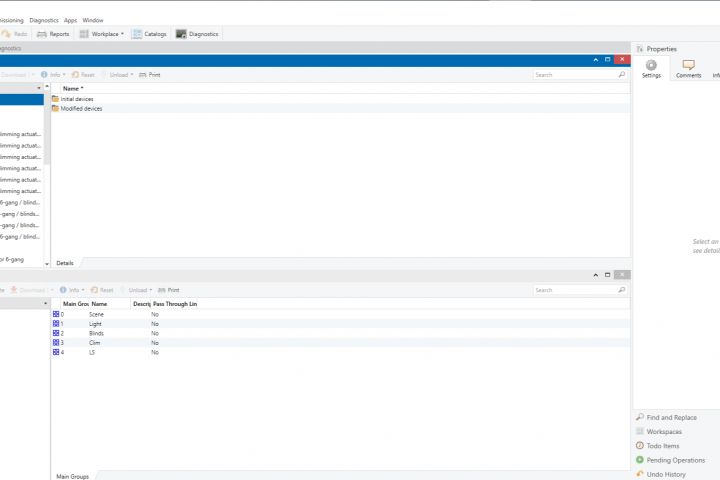Click Reset in the upper panel toolbar
Viewport: 720px width, 480px height.
click(83, 74)
